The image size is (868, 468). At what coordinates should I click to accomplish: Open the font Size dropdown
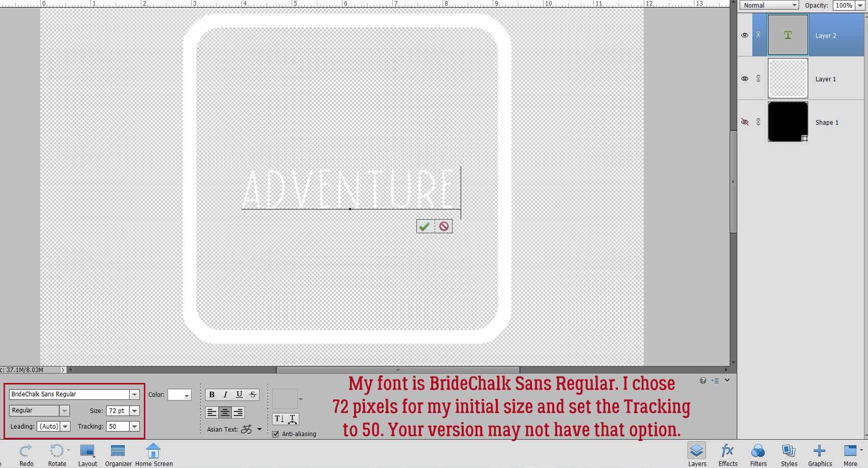pos(134,411)
